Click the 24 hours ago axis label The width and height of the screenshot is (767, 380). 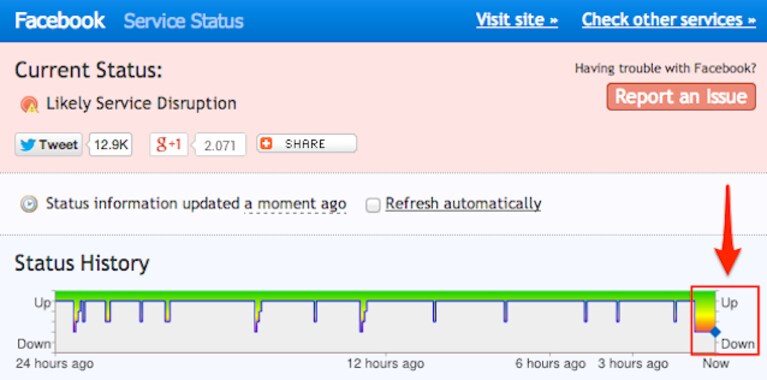55,364
